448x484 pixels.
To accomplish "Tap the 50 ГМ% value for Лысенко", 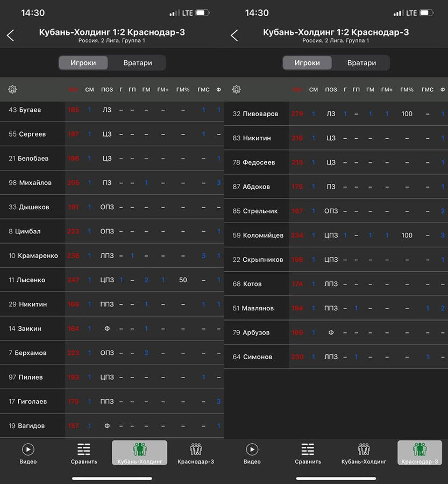I will (x=183, y=280).
